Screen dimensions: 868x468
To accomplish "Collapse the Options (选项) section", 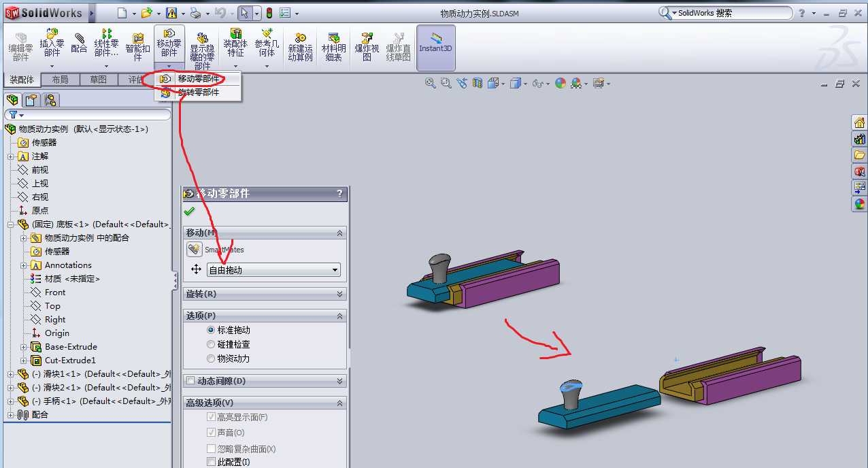I will [340, 316].
